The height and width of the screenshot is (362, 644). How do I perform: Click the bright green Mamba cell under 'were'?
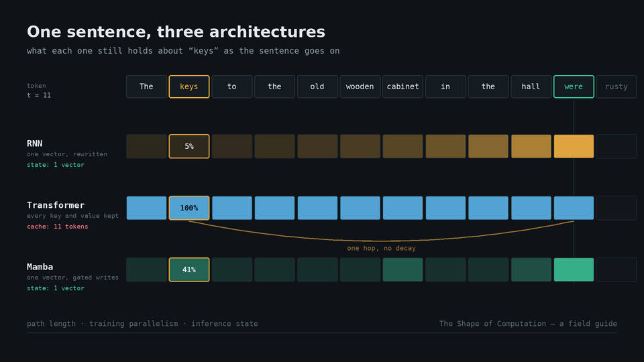(x=574, y=269)
